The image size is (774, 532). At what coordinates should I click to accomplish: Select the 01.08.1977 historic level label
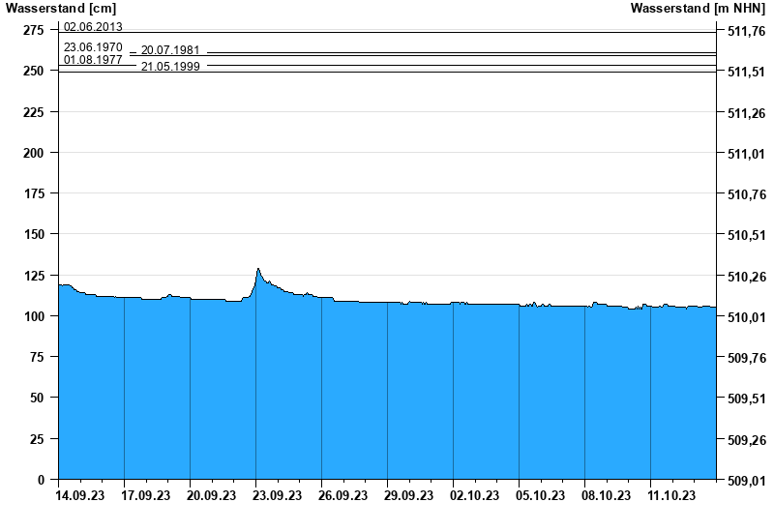coord(93,60)
